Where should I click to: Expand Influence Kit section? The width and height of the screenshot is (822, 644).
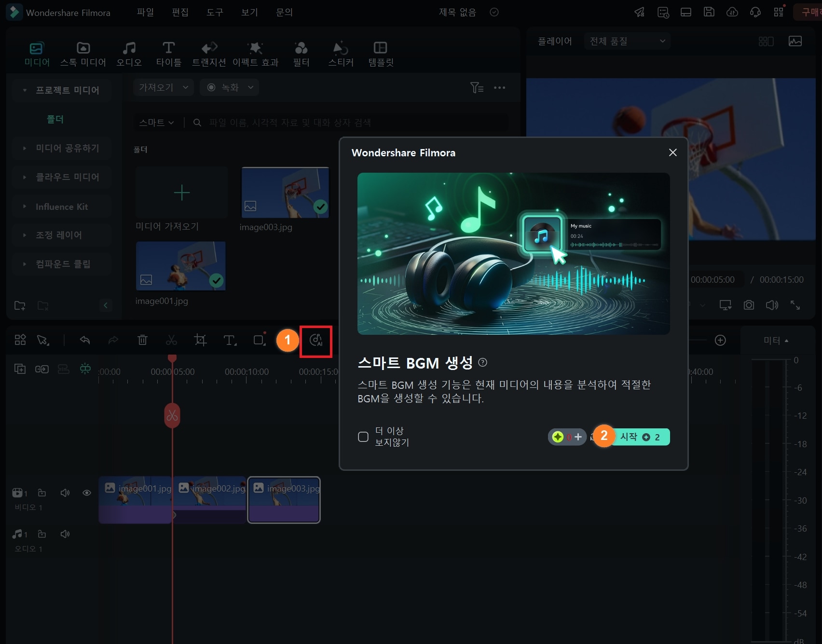25,206
